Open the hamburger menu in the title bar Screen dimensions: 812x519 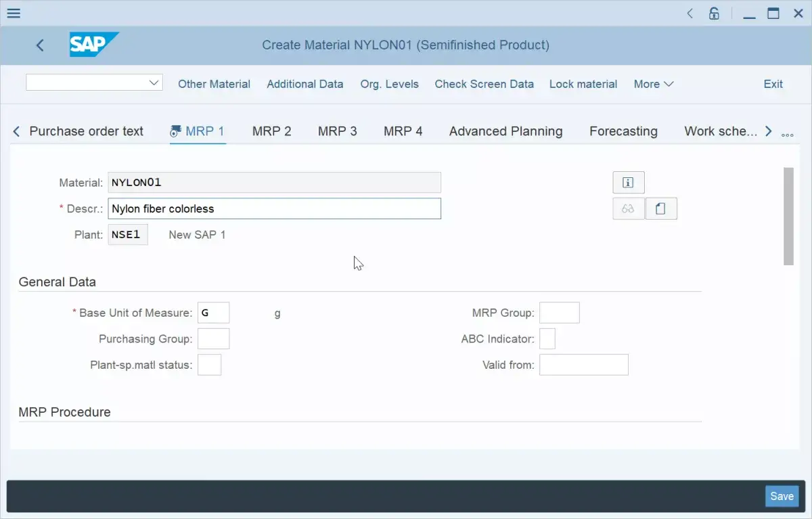14,13
